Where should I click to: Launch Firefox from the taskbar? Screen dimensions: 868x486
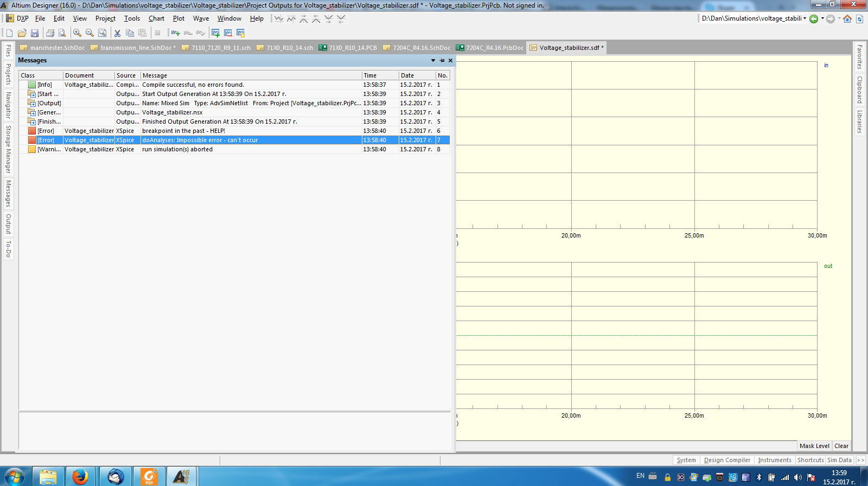tap(80, 476)
